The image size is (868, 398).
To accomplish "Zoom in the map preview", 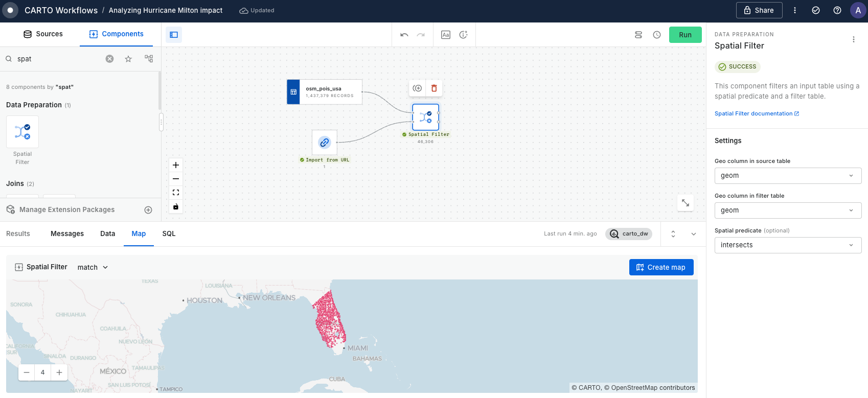I will tap(59, 372).
